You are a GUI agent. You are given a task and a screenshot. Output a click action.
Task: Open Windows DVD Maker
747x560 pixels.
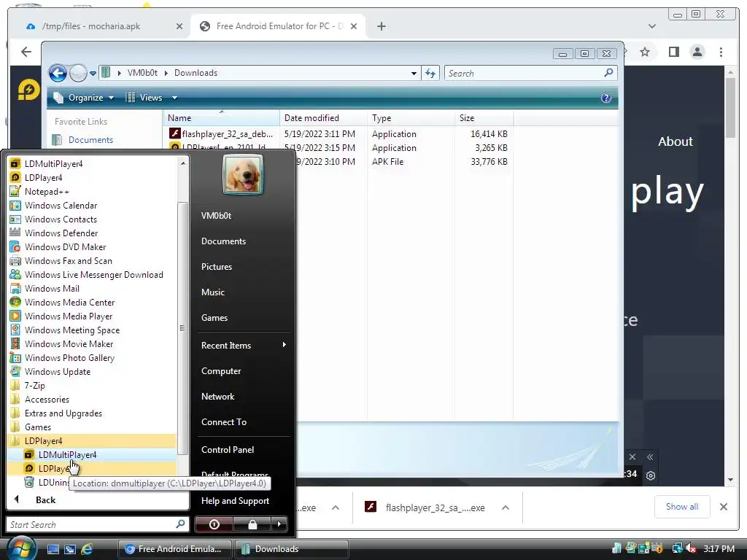pyautogui.click(x=65, y=246)
